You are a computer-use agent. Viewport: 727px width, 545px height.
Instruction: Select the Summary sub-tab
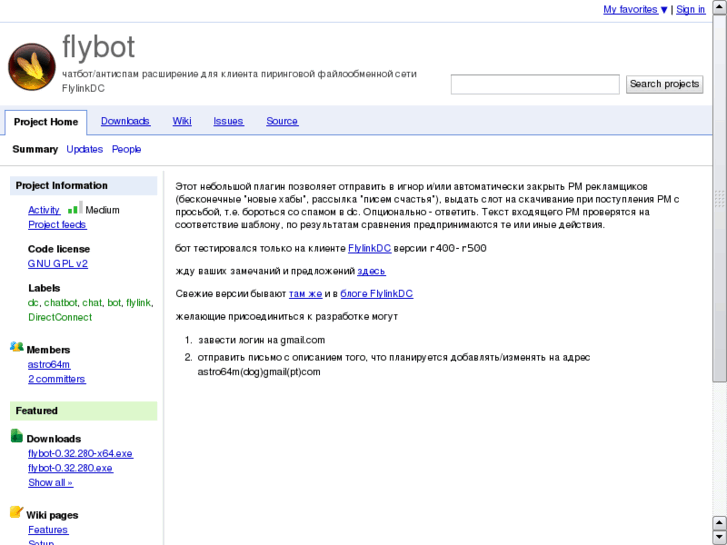[x=35, y=149]
